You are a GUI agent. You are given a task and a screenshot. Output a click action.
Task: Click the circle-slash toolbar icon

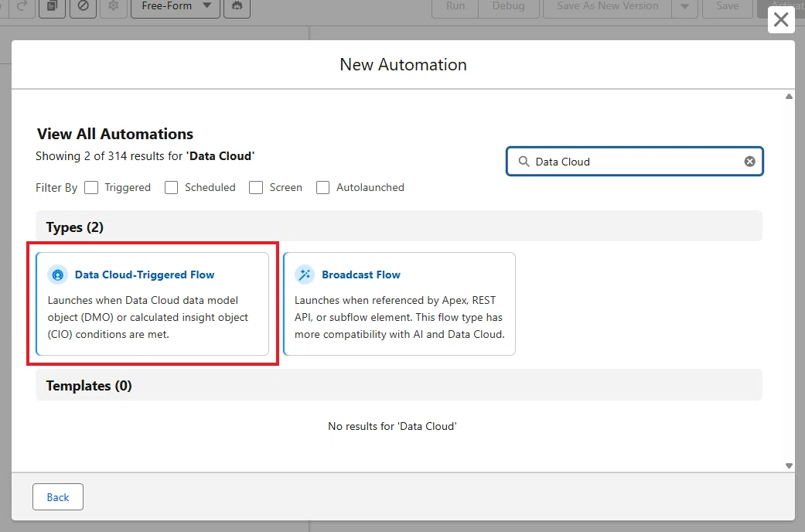point(84,6)
